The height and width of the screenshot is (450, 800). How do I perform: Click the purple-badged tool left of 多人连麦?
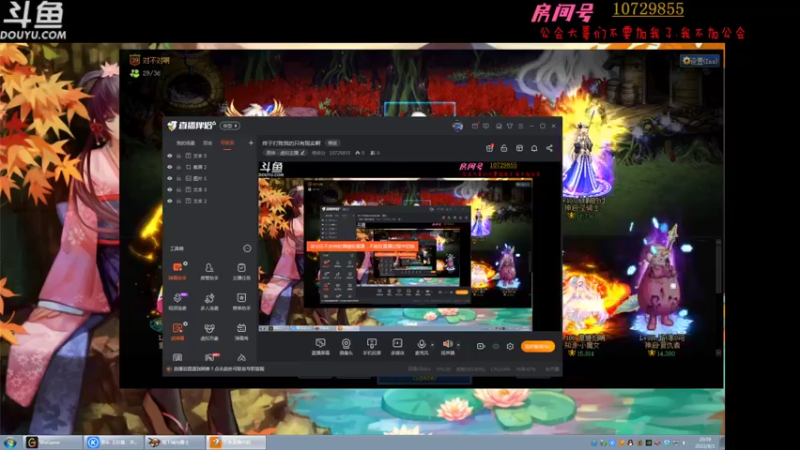coord(178,301)
